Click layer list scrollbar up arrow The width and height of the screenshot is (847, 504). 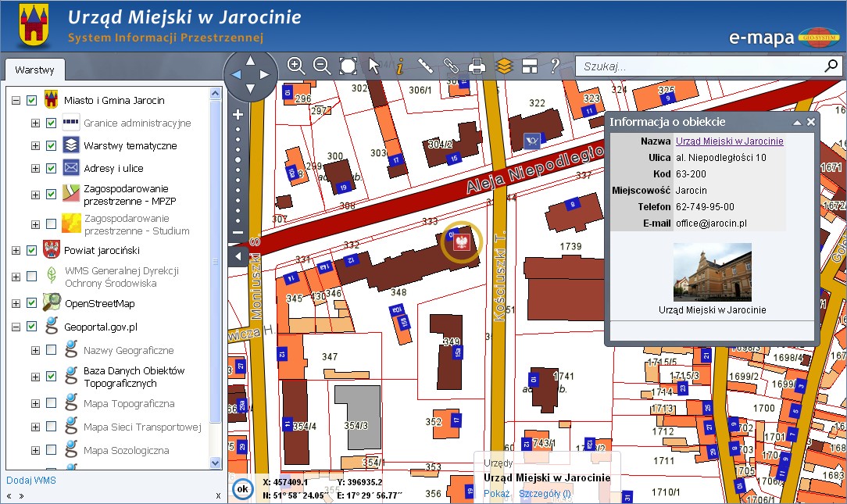point(215,94)
